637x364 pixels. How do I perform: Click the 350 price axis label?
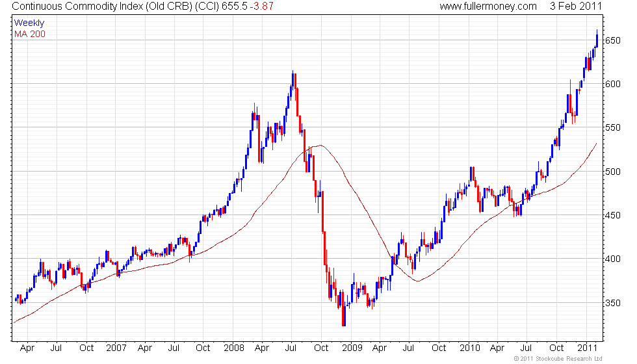click(613, 303)
